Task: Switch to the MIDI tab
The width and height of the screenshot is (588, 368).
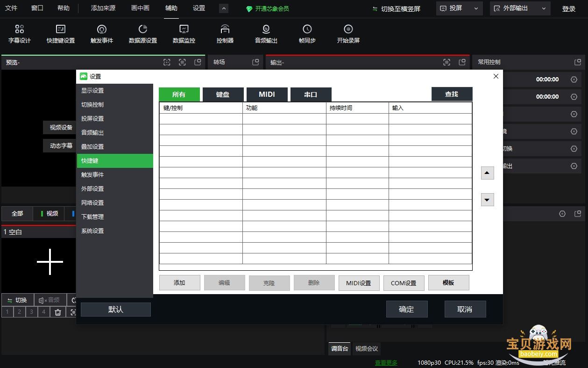Action: (x=267, y=94)
